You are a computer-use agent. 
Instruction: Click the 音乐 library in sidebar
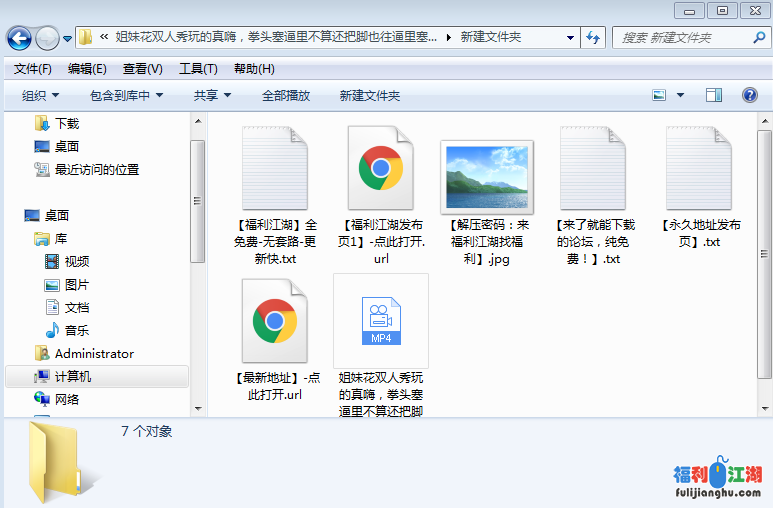(x=76, y=330)
